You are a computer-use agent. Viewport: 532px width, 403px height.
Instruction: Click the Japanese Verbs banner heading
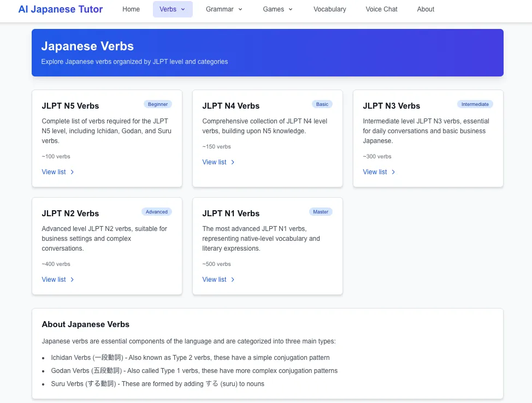[x=87, y=46]
